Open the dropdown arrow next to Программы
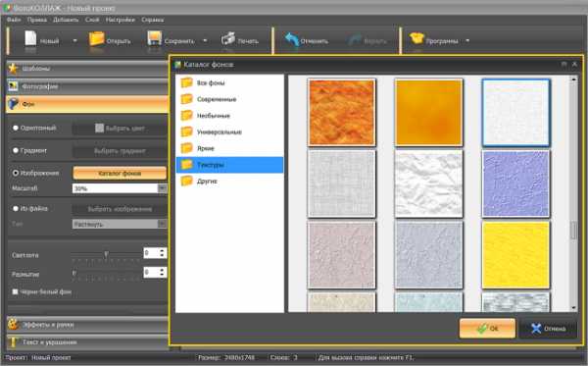The height and width of the screenshot is (366, 588). point(467,40)
